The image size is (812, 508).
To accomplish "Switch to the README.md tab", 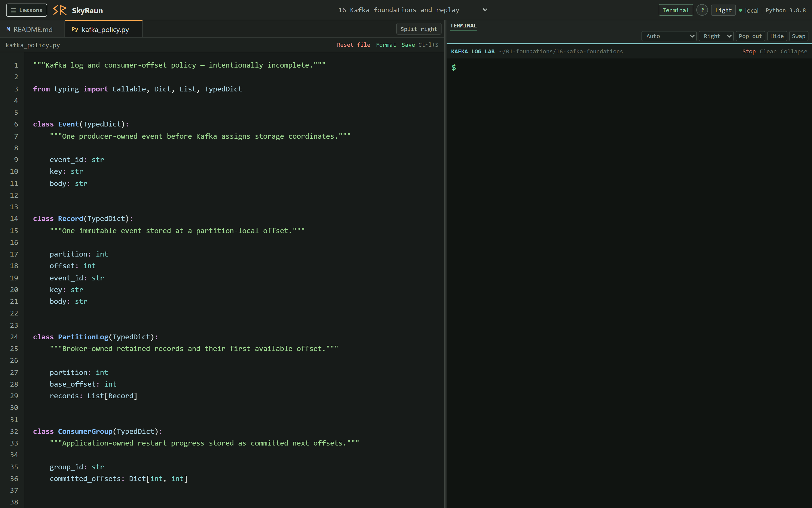I will [32, 29].
